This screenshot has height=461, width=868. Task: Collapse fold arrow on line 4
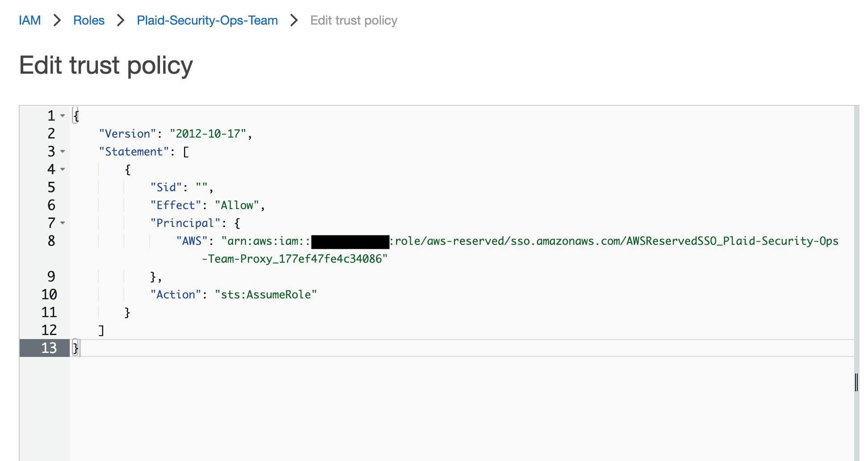(x=63, y=169)
